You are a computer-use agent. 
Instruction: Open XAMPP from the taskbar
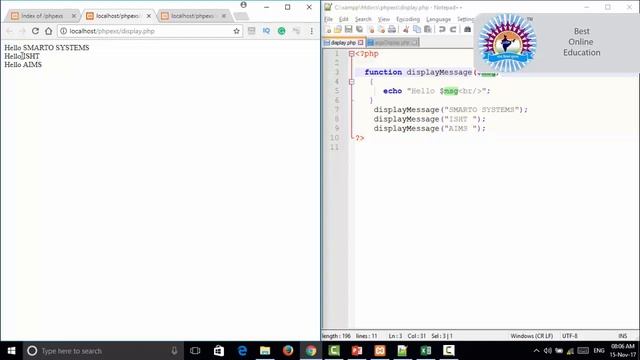click(380, 351)
